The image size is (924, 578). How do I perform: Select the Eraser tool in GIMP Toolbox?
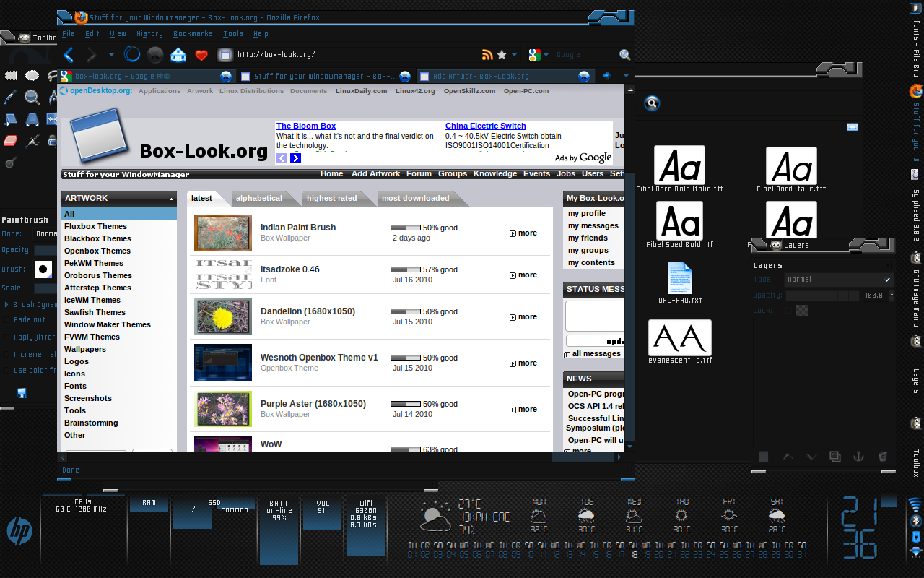[11, 140]
